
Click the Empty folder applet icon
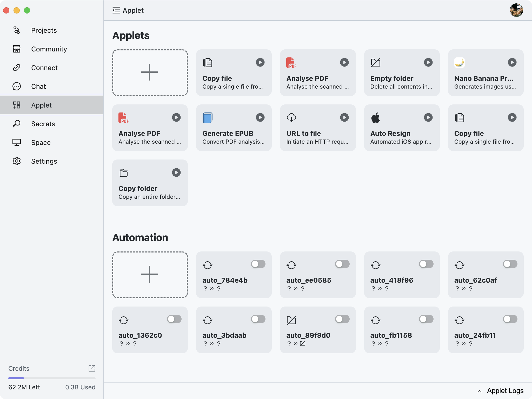click(375, 63)
